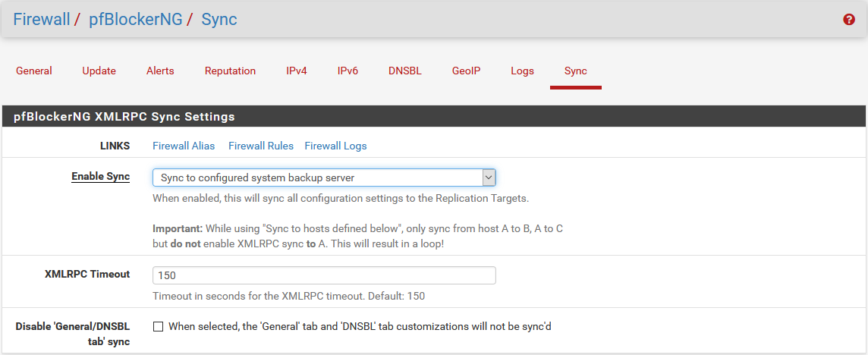Click the 'Important:' sync loop warning text

[357, 236]
